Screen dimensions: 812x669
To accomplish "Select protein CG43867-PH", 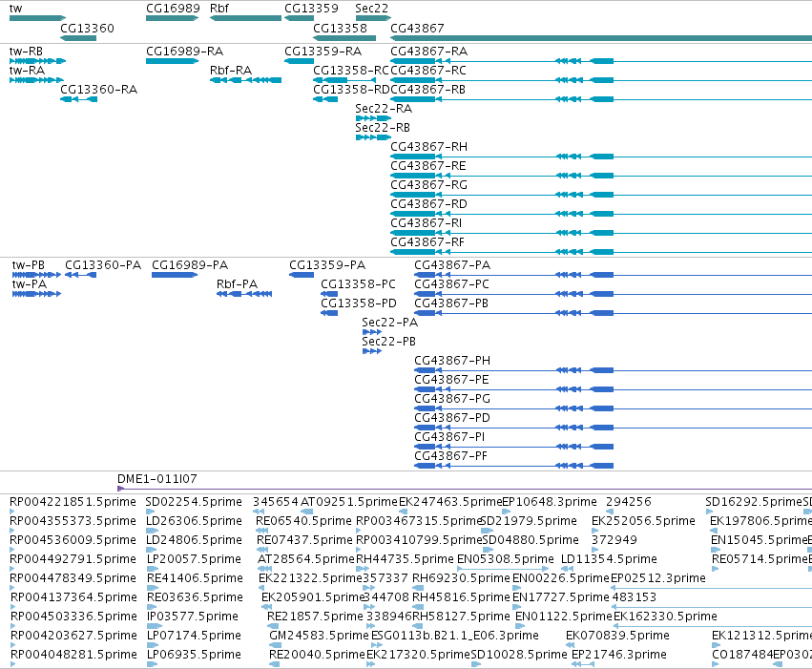I will 452,362.
